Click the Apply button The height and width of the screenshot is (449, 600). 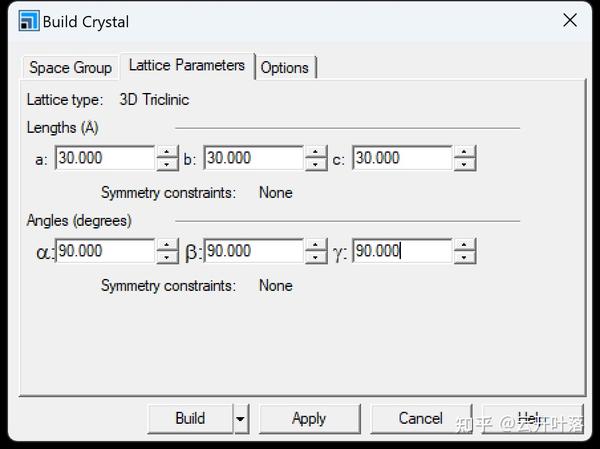(309, 419)
